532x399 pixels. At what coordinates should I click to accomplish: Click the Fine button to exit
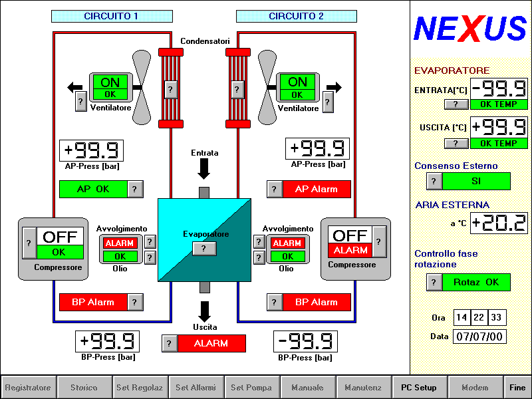(x=517, y=387)
